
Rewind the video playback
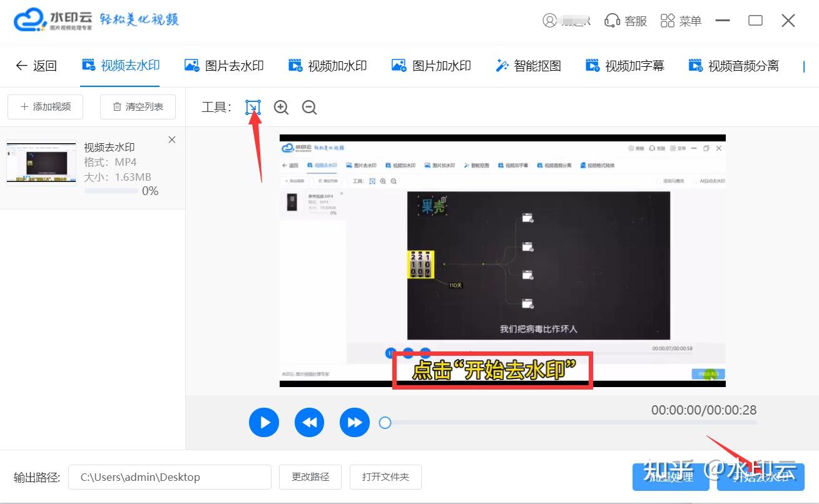coord(309,422)
